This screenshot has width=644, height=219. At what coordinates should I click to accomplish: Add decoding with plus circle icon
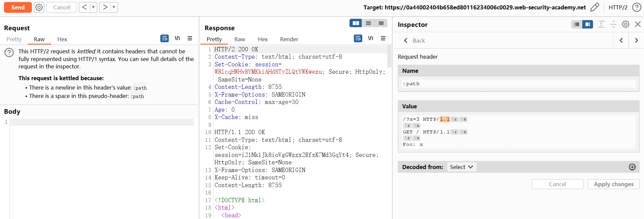632,167
